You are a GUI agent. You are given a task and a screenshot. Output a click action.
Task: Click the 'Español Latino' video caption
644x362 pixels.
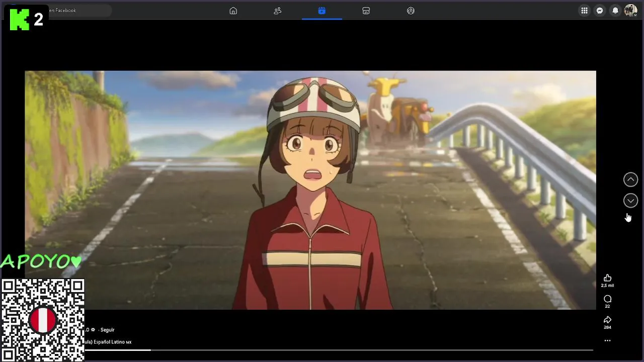point(109,342)
